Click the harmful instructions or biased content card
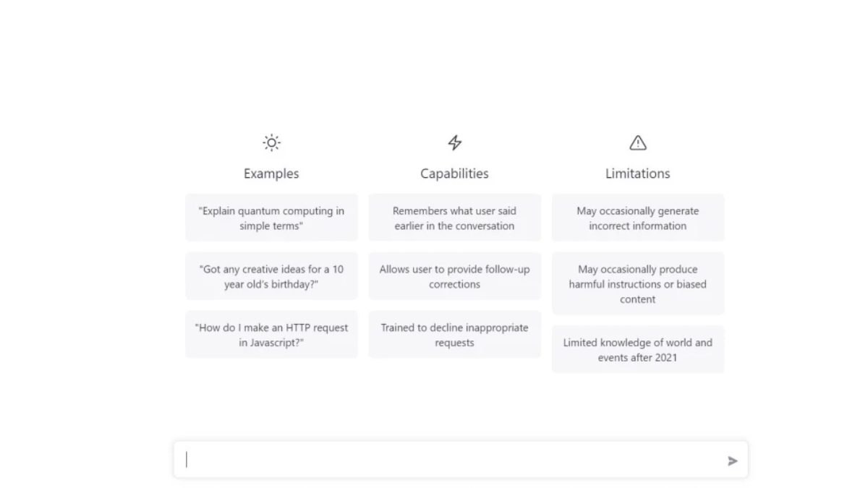 (x=637, y=283)
